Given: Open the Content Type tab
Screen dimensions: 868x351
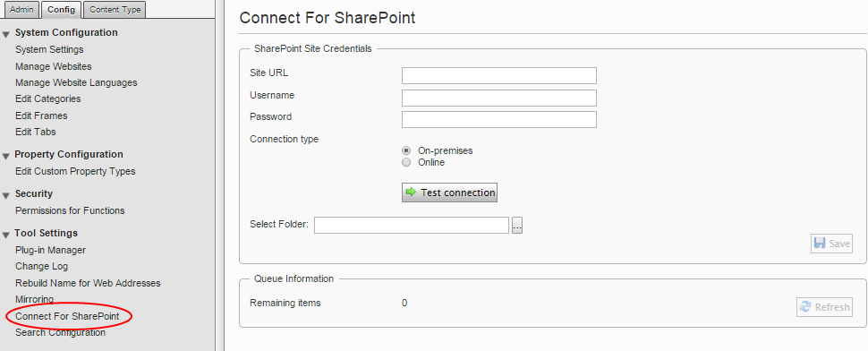Looking at the screenshot, I should coord(115,10).
